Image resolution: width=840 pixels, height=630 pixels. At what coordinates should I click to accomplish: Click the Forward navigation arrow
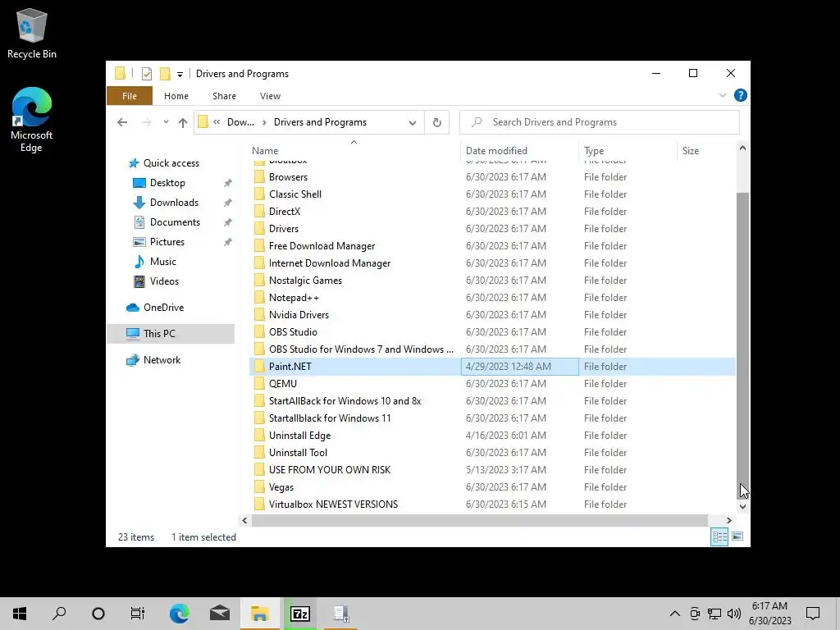coord(146,122)
